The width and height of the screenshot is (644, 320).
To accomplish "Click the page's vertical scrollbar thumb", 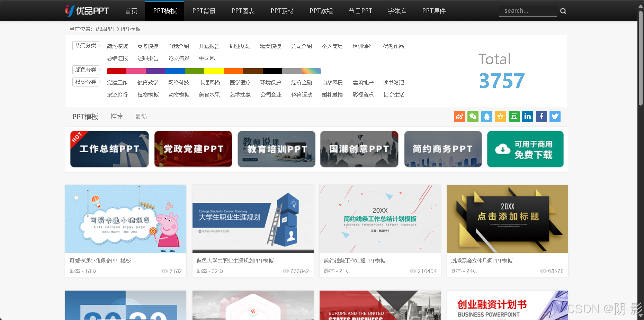I will coord(641,58).
